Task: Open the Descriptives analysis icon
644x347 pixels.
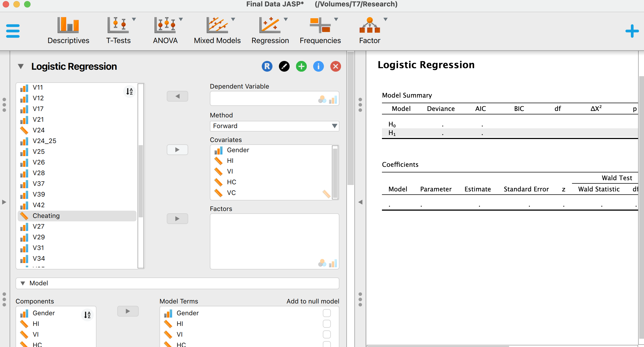Action: tap(68, 29)
